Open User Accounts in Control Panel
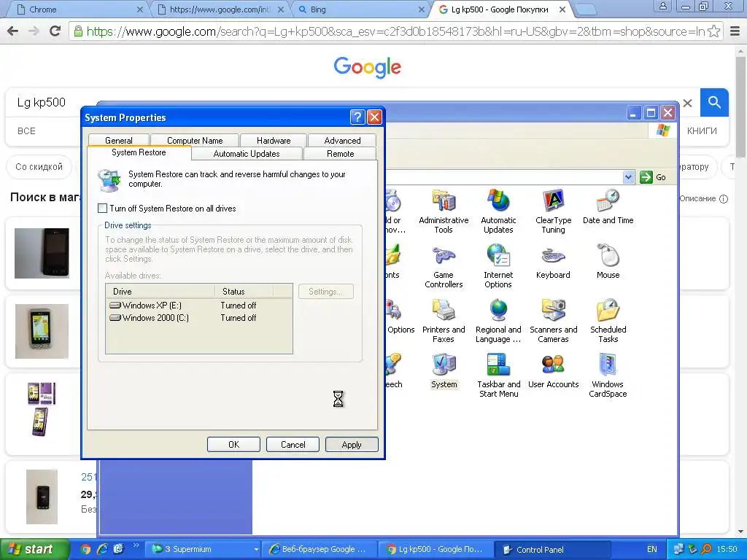The width and height of the screenshot is (747, 560). 553,371
